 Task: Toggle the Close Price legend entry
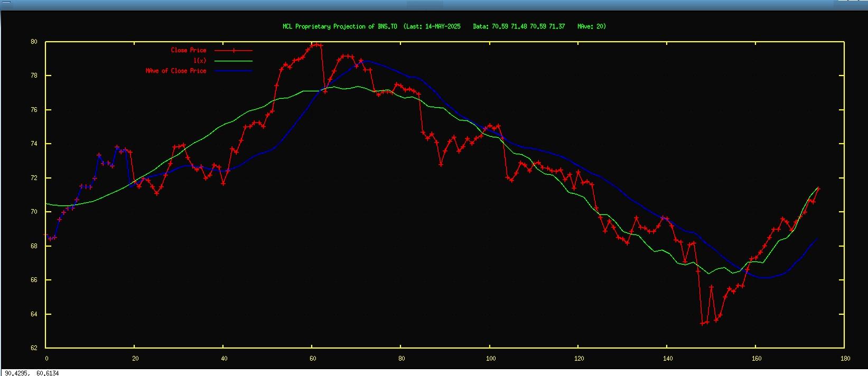[189, 50]
